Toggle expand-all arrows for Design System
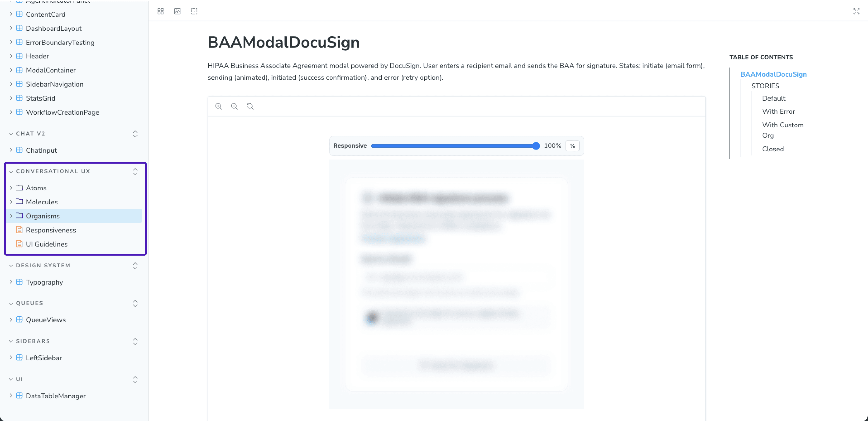 pyautogui.click(x=135, y=266)
